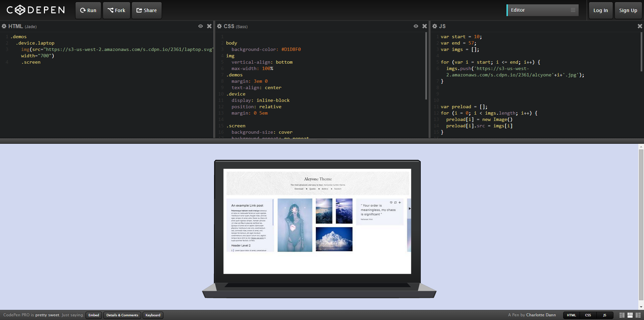Viewport: 644px width, 320px height.
Task: Click 'margin: 3em 0' in CSS
Action: pos(250,81)
